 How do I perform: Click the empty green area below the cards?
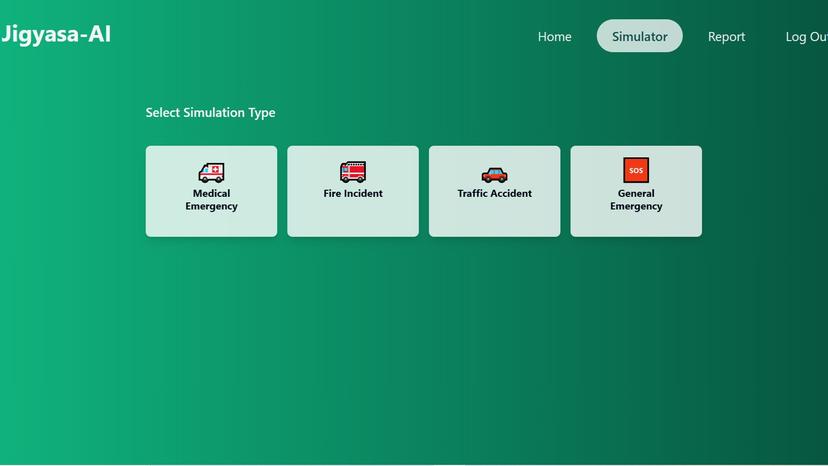click(x=420, y=350)
